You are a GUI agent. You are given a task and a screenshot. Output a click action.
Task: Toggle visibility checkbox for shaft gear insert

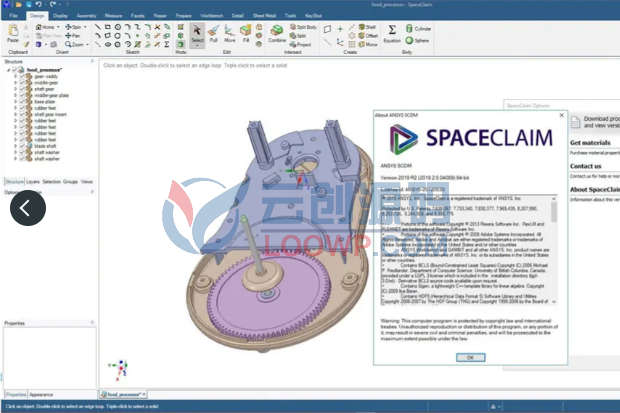(22, 114)
